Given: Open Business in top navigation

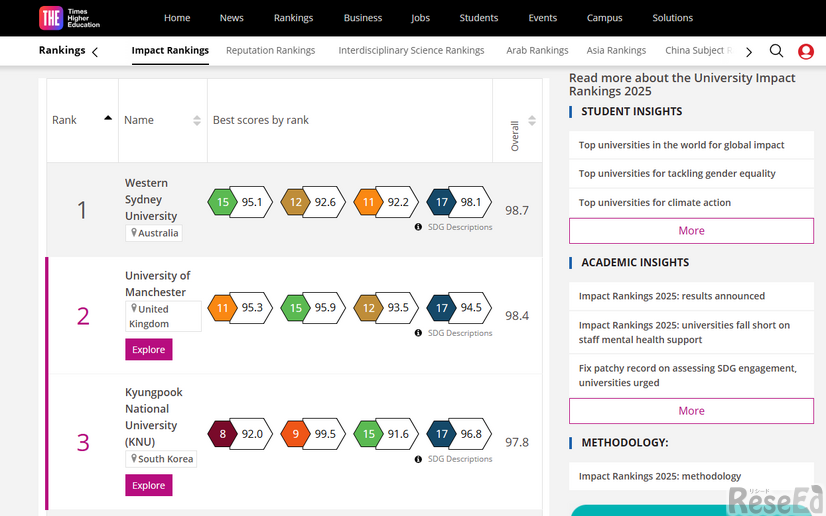Looking at the screenshot, I should [363, 18].
